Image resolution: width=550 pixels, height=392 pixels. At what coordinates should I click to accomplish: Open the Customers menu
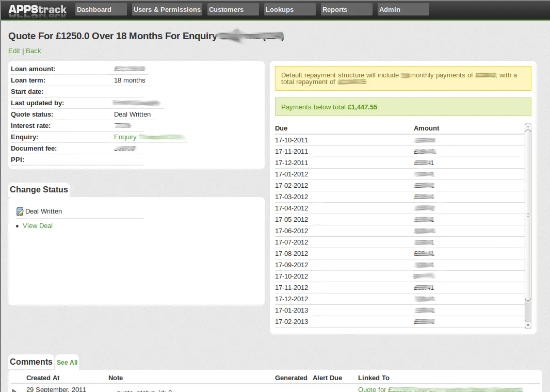tap(233, 9)
